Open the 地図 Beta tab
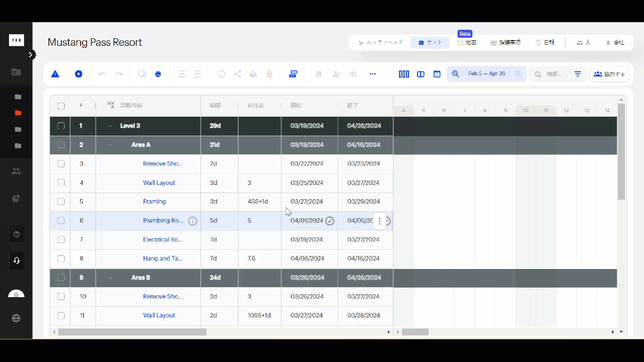The width and height of the screenshot is (644, 362). 466,43
